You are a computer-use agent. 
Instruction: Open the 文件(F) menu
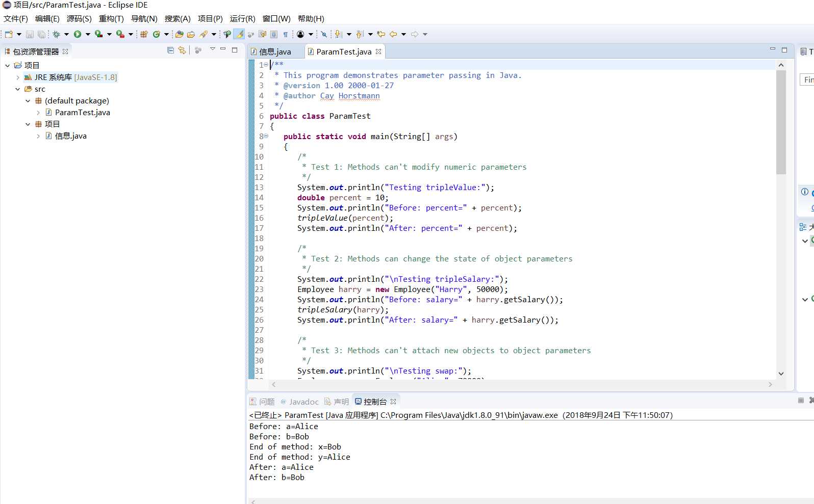[x=15, y=19]
